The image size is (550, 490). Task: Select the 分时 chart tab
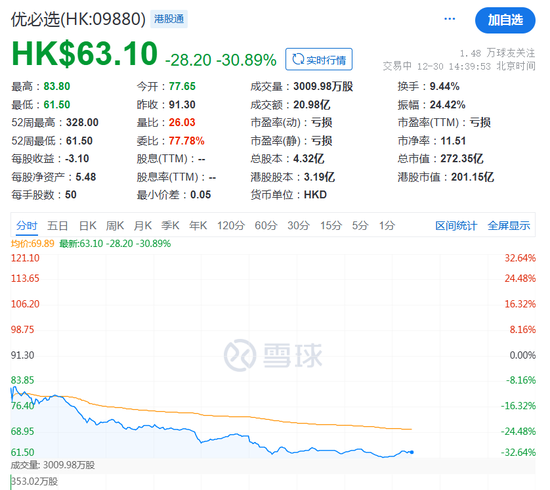(x=27, y=226)
